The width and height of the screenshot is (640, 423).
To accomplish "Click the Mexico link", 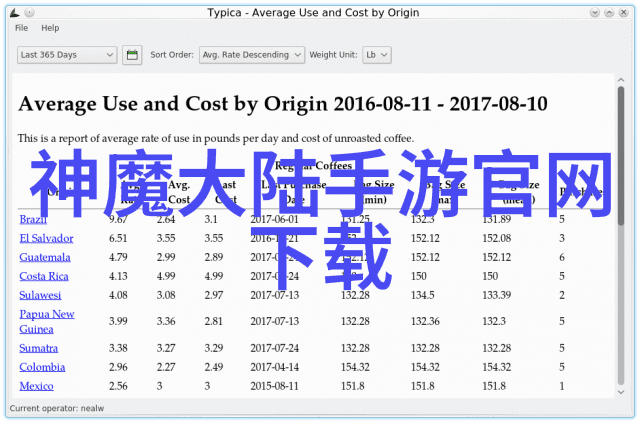I will pos(36,386).
